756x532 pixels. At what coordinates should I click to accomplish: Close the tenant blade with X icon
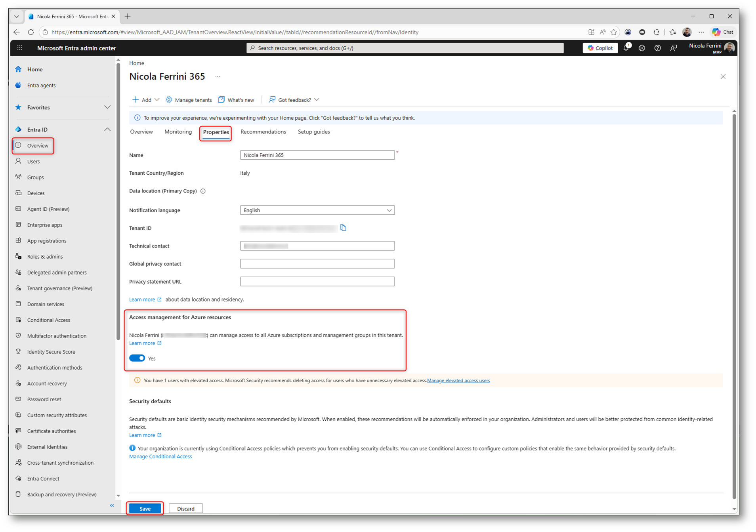(x=723, y=76)
